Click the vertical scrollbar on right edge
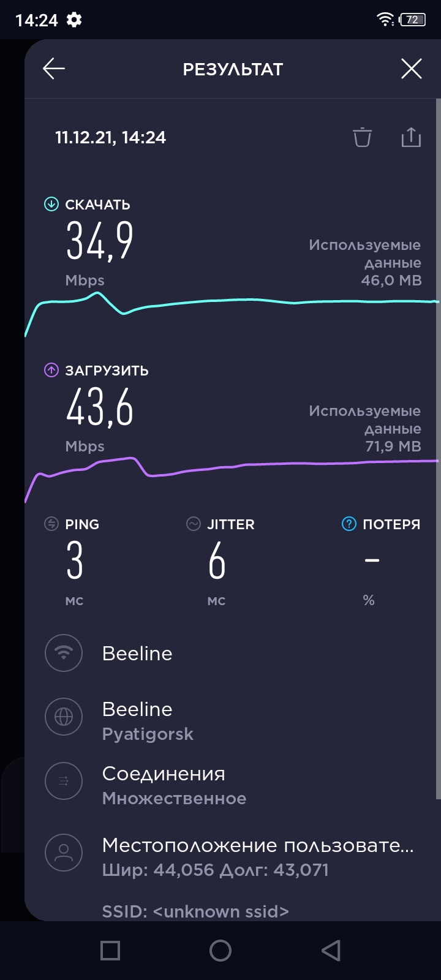441x980 pixels. click(x=438, y=447)
